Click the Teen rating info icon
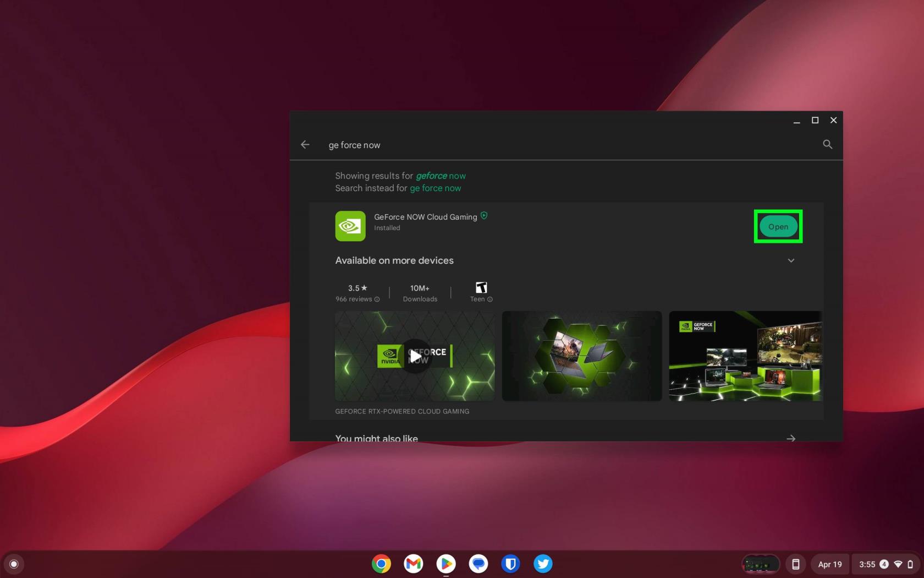924x578 pixels. pos(490,299)
